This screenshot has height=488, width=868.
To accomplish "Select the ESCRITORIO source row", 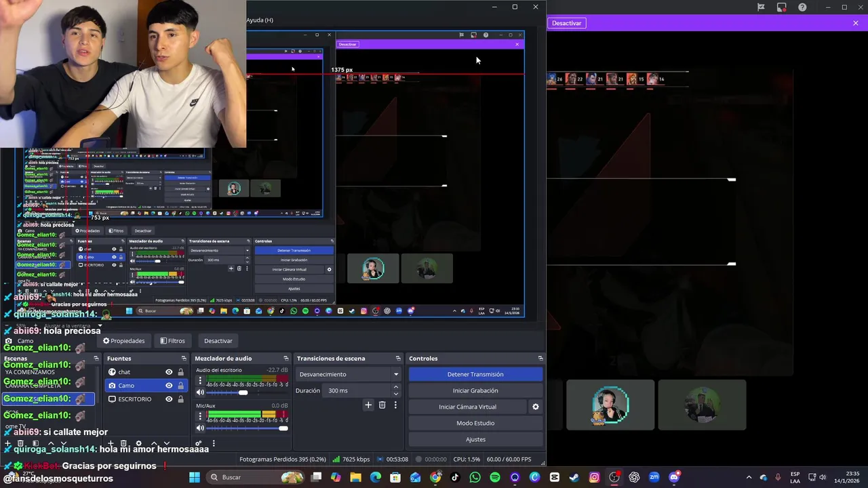I will pyautogui.click(x=146, y=399).
